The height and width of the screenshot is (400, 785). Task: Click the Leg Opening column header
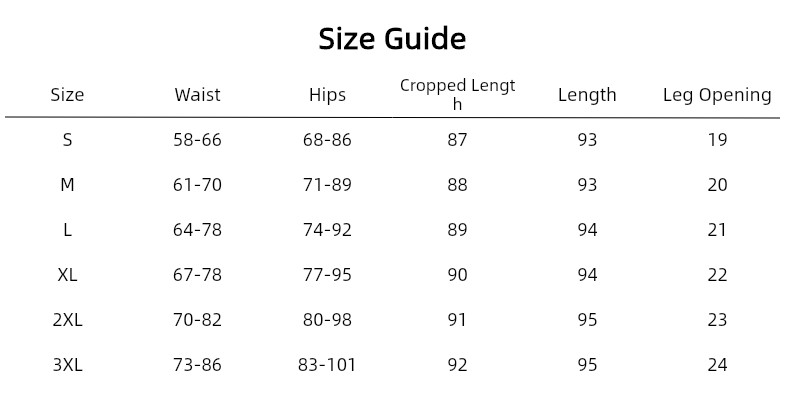tap(717, 95)
